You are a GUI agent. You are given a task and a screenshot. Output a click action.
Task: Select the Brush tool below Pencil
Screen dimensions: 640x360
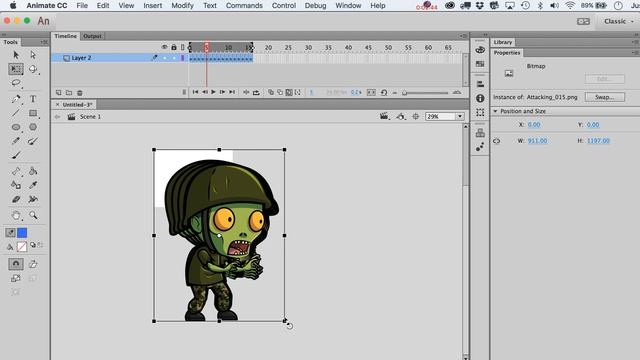(16, 155)
